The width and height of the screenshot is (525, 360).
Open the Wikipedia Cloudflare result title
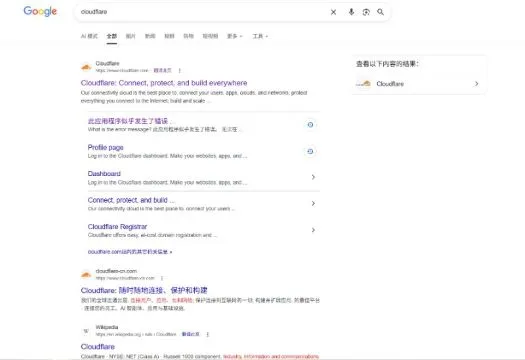(98, 347)
